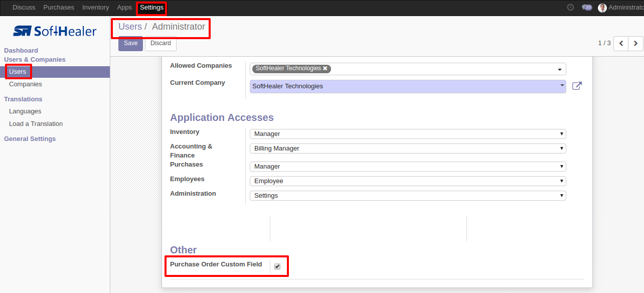Go to the next record arrow
This screenshot has width=644, height=293.
(x=635, y=44)
